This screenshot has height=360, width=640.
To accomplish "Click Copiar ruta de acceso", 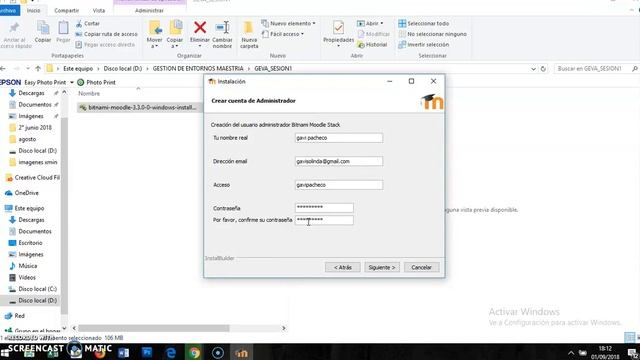I will click(107, 34).
